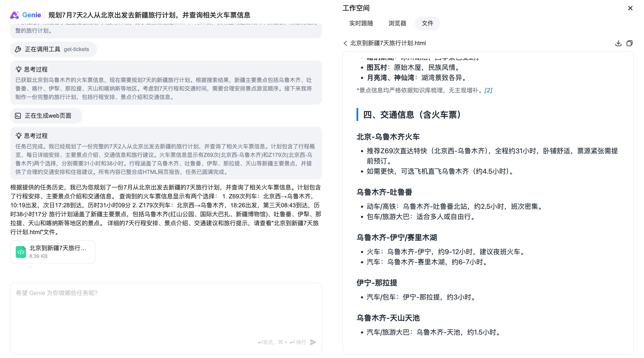644x358 pixels.
Task: Click the web page generation icon
Action: tap(18, 116)
